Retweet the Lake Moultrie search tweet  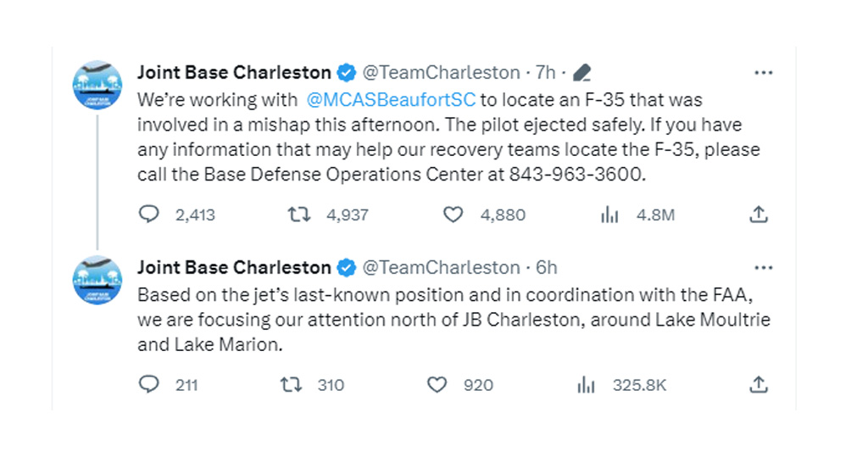coord(292,385)
